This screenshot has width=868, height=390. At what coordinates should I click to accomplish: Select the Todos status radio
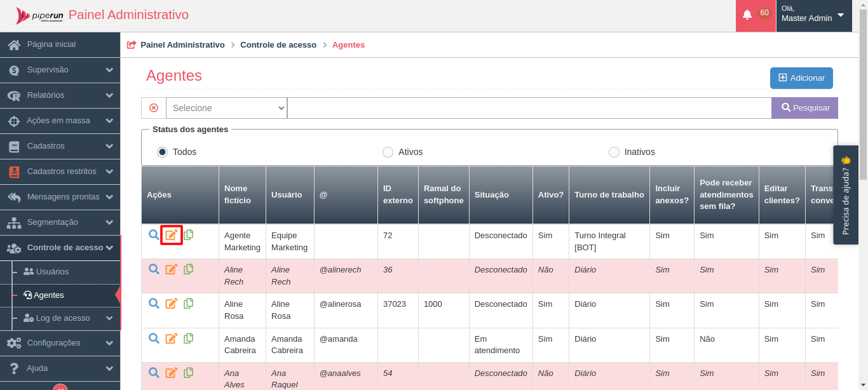click(x=162, y=152)
